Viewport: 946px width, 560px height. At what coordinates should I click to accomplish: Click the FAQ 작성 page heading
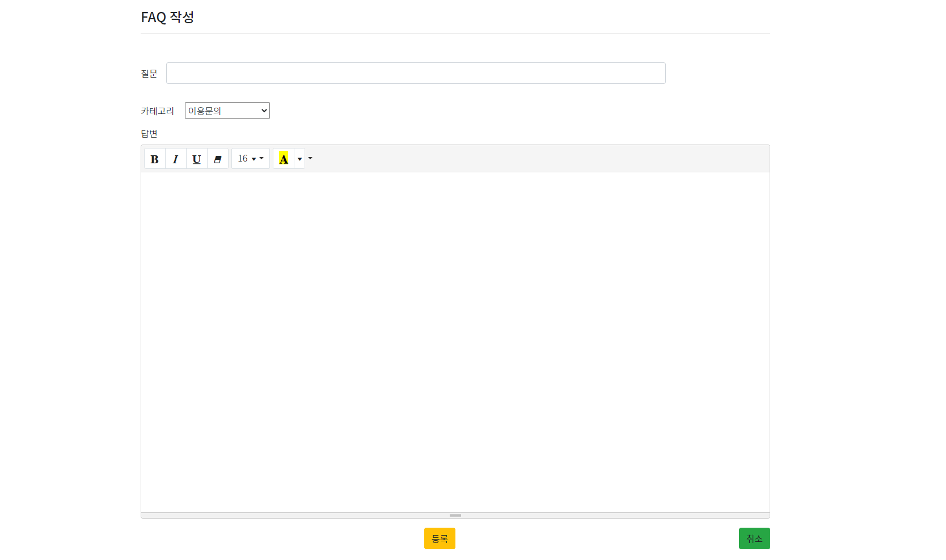pos(167,16)
